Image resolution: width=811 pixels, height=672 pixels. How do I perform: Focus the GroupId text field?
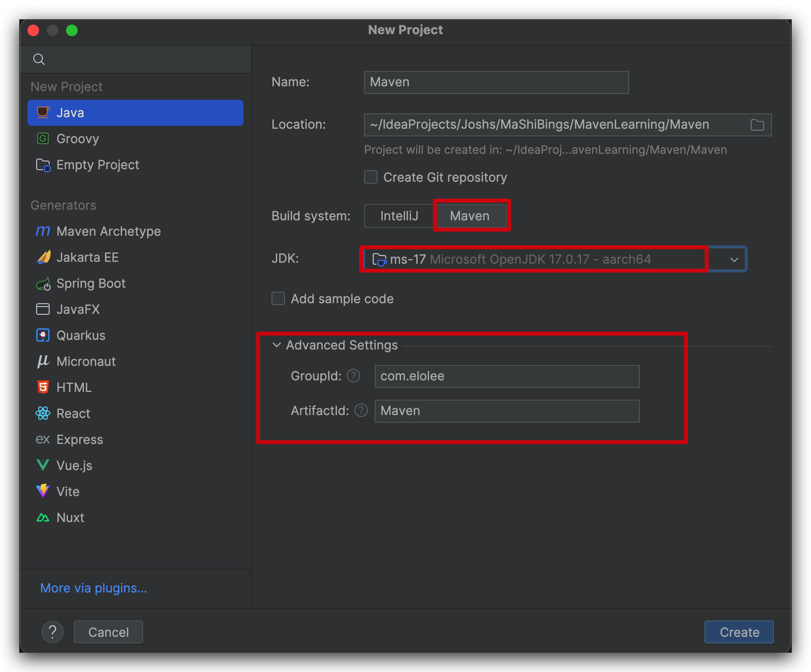click(507, 376)
